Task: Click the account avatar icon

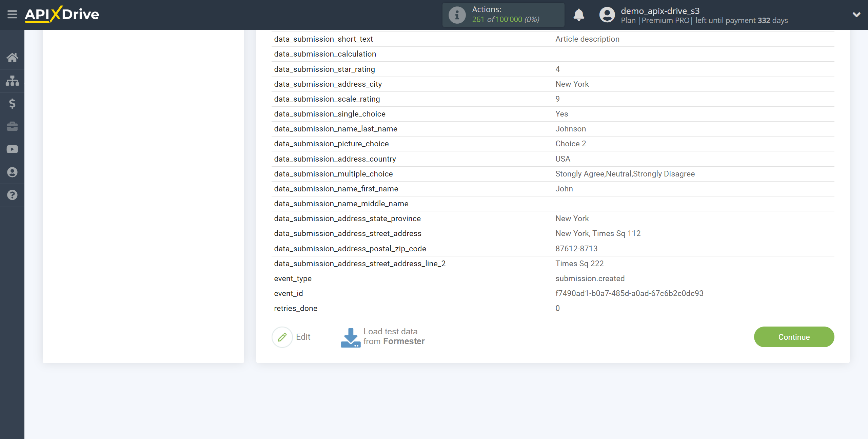Action: pyautogui.click(x=607, y=15)
